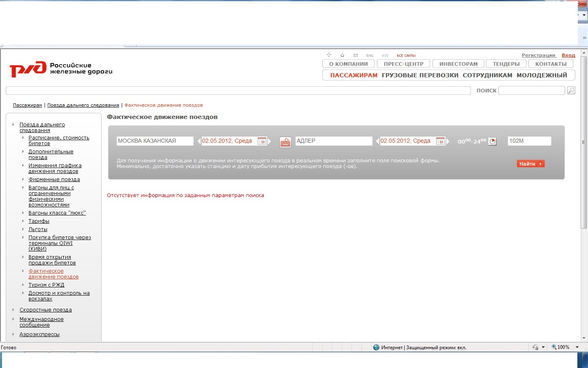Switch language via ENG link

coord(370,56)
